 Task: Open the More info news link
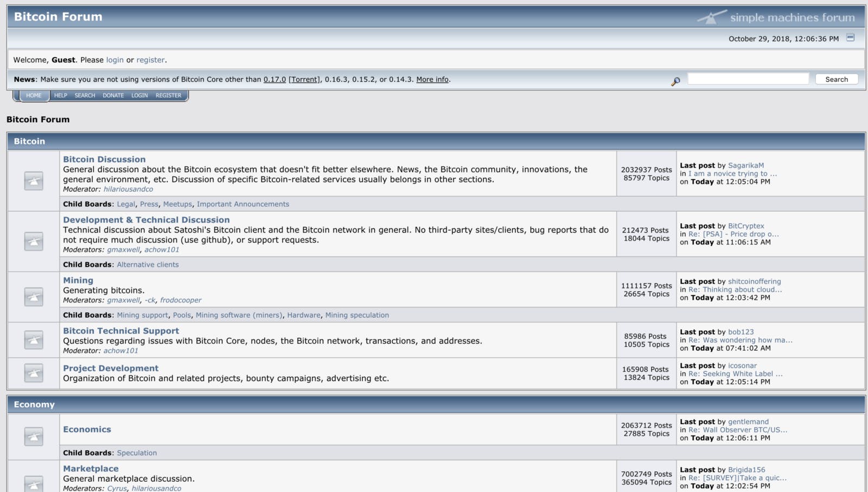[x=432, y=79]
